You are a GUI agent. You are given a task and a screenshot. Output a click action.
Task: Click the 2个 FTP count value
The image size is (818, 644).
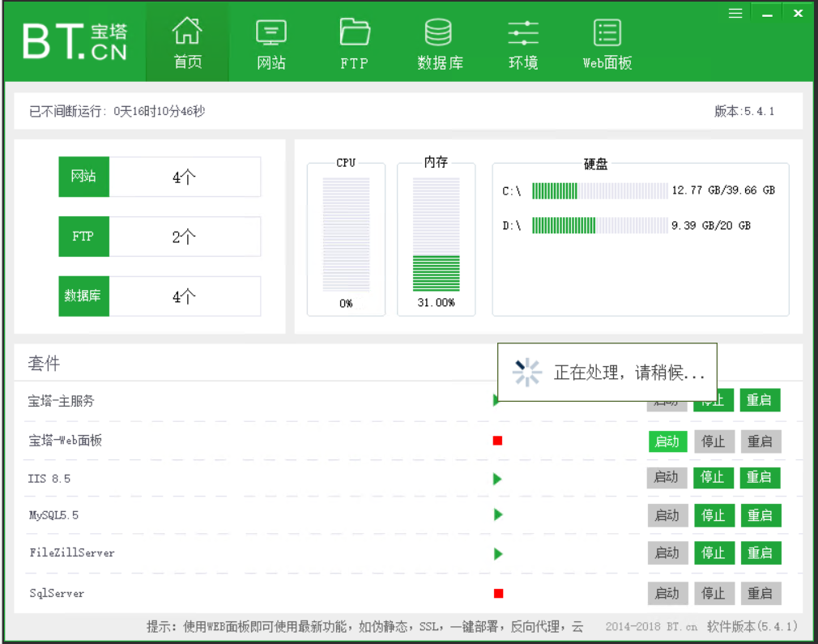click(185, 237)
